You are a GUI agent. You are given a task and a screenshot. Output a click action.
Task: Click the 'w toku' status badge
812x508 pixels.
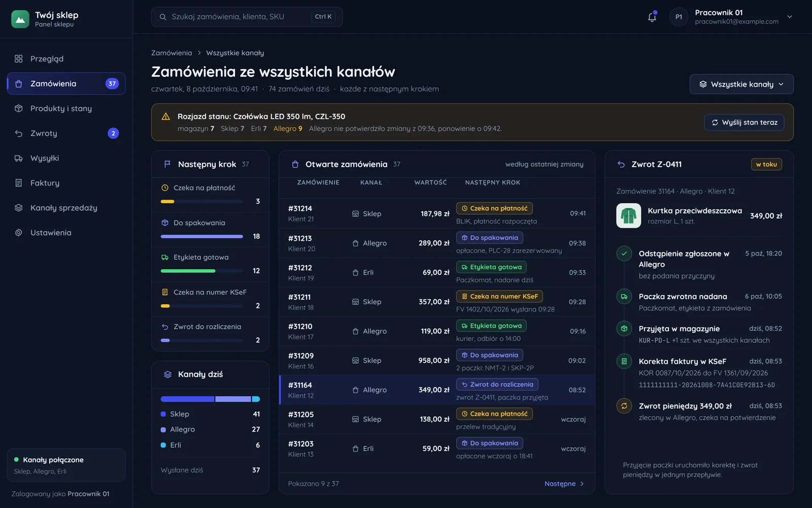(x=766, y=164)
